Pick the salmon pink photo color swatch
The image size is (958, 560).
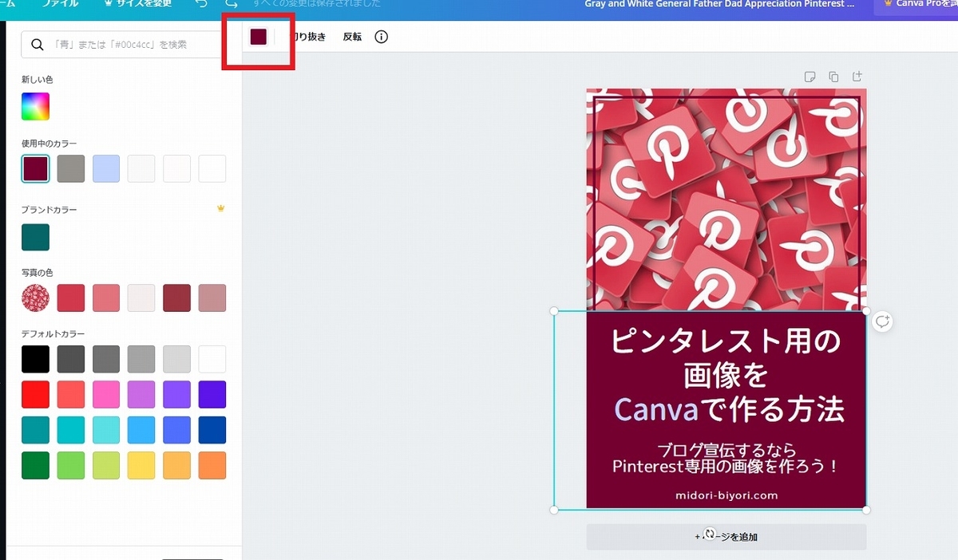tap(106, 298)
